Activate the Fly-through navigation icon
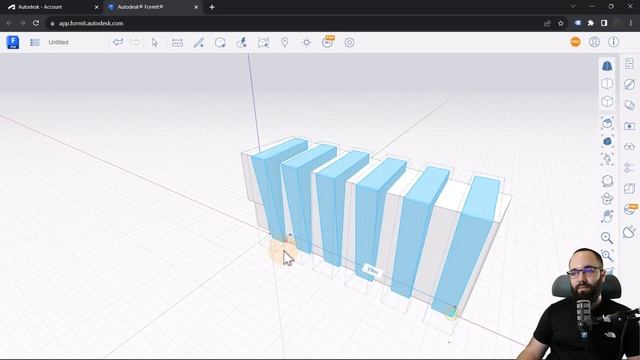The height and width of the screenshot is (360, 640). tap(607, 159)
